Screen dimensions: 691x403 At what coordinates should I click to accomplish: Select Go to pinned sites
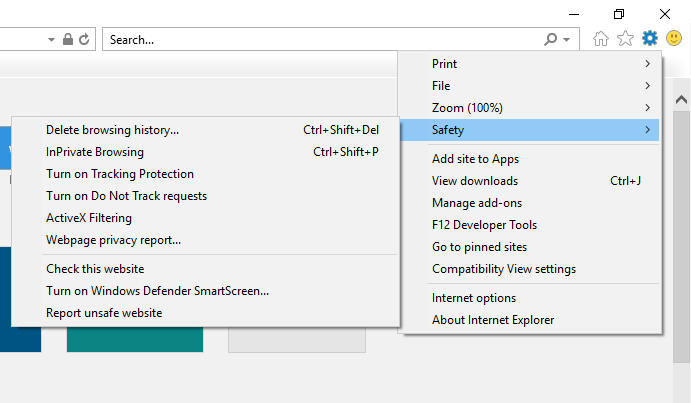[530, 247]
